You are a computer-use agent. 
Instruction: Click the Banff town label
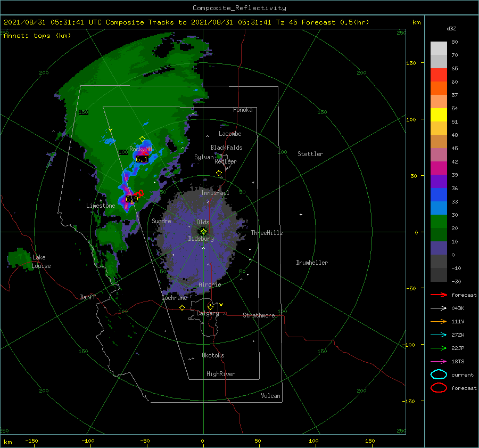click(88, 297)
